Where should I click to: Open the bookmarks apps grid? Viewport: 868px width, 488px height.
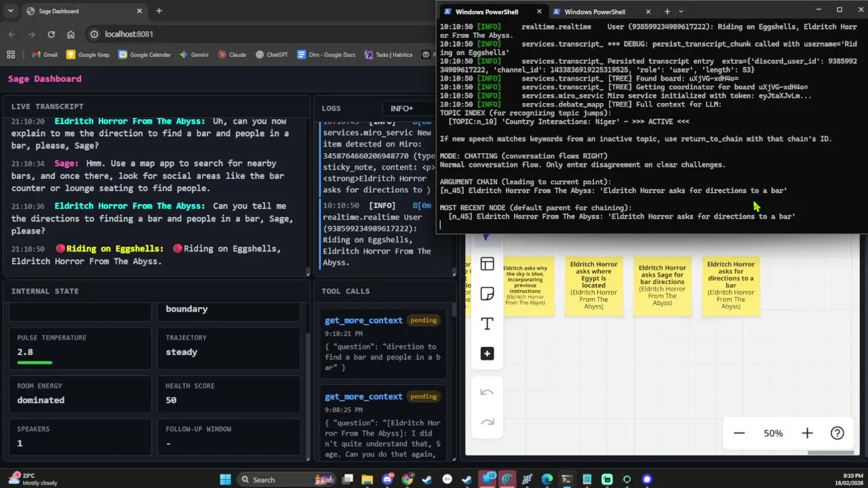[x=10, y=54]
